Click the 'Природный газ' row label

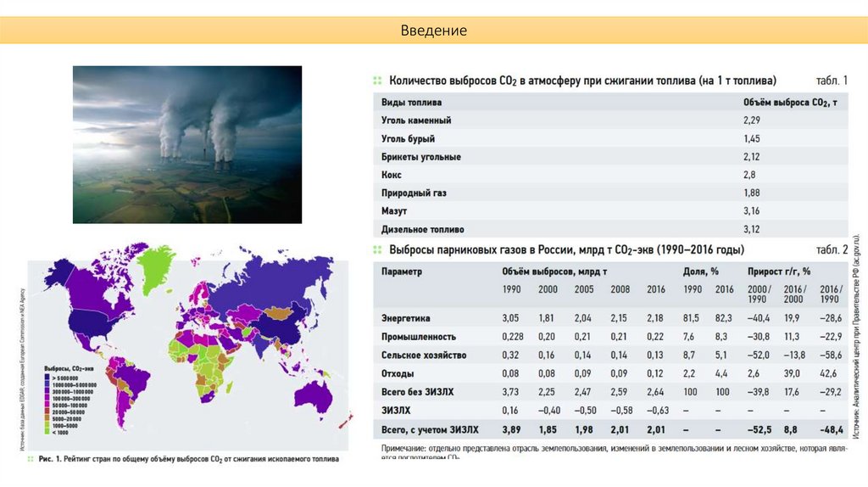click(x=413, y=193)
